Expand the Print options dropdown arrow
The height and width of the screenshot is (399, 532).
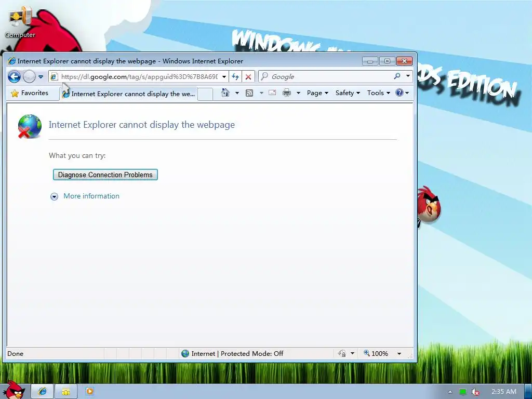299,93
